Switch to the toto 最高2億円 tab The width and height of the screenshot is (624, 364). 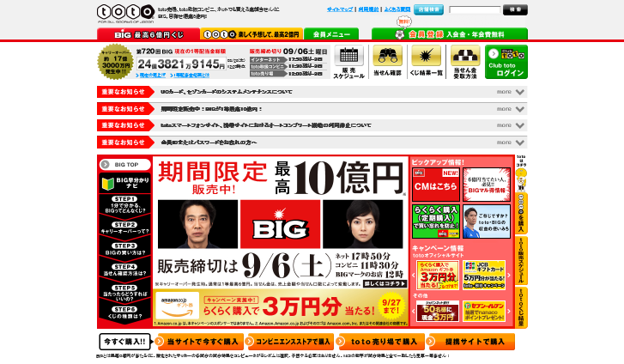click(x=251, y=34)
